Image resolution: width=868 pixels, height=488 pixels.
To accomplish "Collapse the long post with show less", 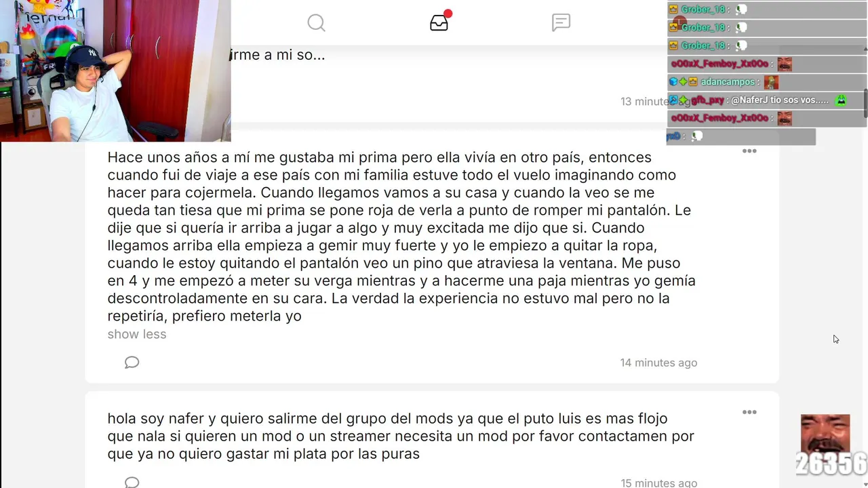I will pos(136,334).
